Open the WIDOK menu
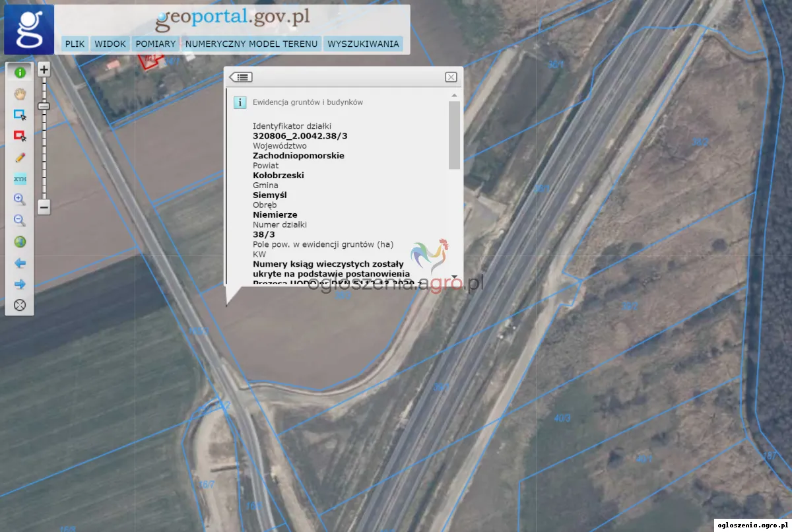Viewport: 792px width, 532px height. 110,44
